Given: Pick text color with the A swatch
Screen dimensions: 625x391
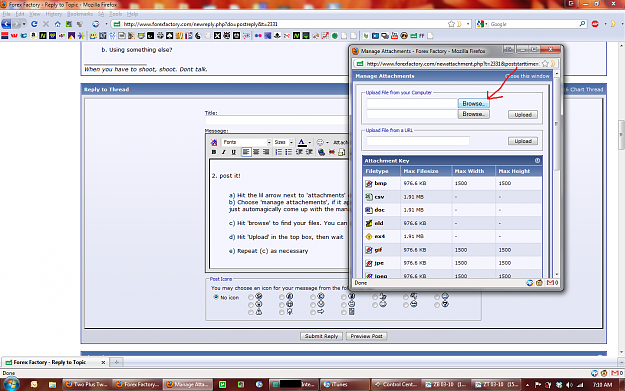Looking at the screenshot, I should 302,142.
